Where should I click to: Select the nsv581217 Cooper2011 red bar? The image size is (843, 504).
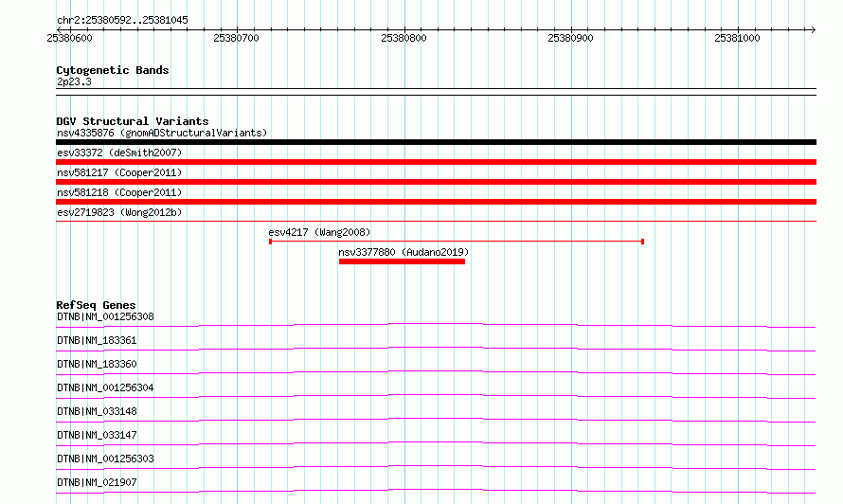(436, 182)
